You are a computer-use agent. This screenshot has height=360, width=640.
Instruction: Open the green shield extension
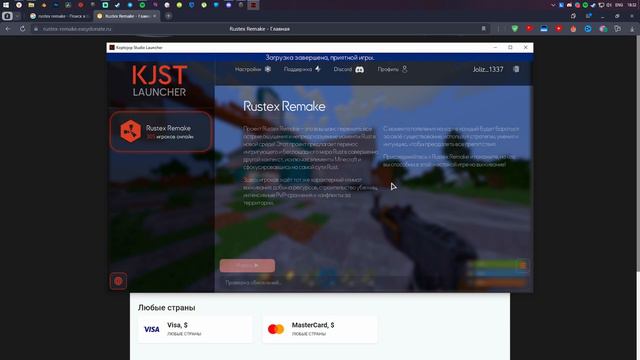[x=515, y=29]
